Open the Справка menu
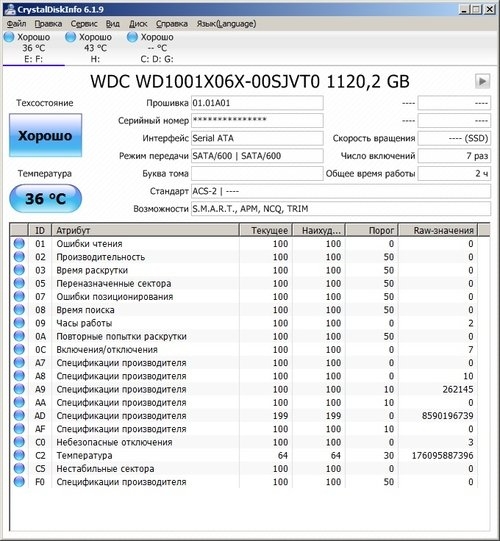The width and height of the screenshot is (500, 541). click(172, 24)
